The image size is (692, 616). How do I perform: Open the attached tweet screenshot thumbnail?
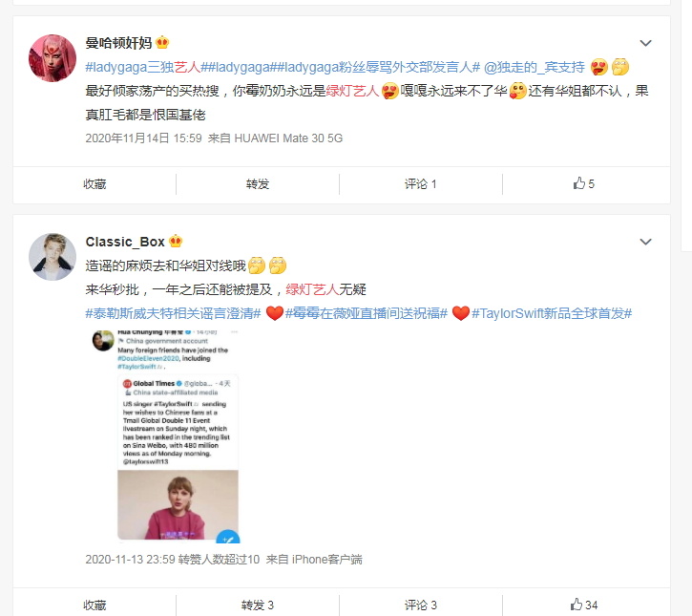coord(165,436)
